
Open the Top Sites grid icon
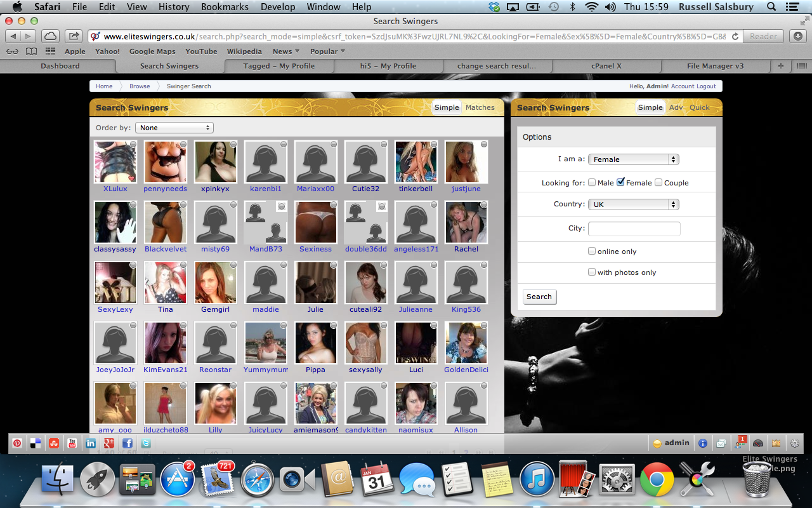coord(50,51)
